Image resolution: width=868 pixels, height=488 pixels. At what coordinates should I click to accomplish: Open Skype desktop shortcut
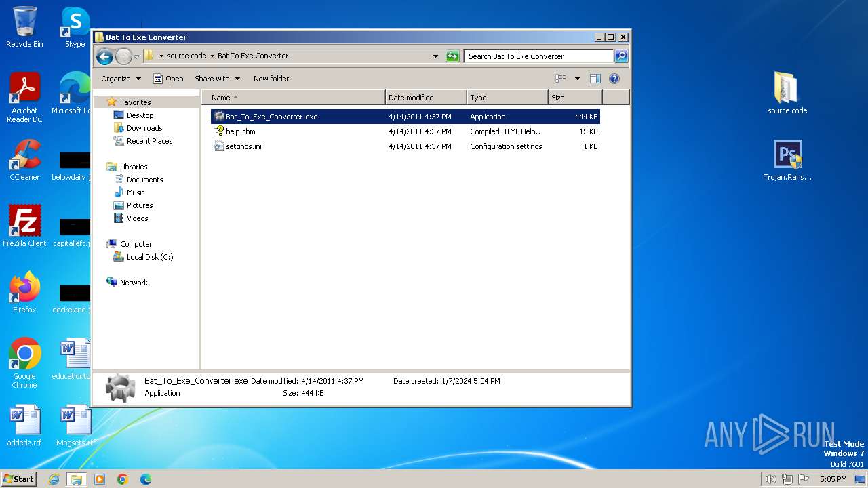click(x=75, y=27)
